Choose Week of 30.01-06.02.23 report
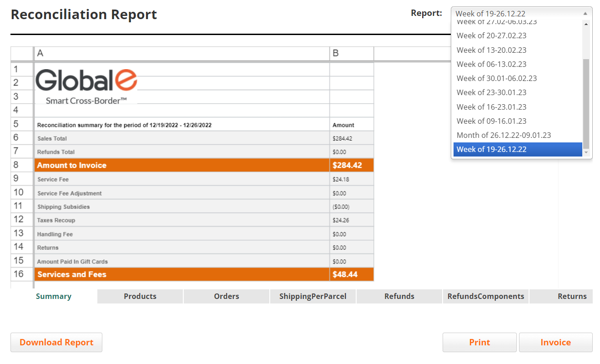600x364 pixels. (518, 78)
